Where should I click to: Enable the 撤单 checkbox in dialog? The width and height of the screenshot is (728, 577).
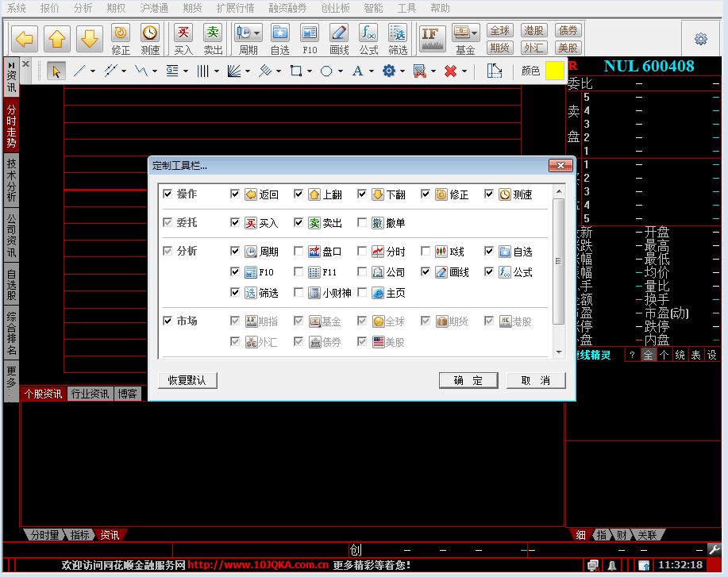[362, 223]
